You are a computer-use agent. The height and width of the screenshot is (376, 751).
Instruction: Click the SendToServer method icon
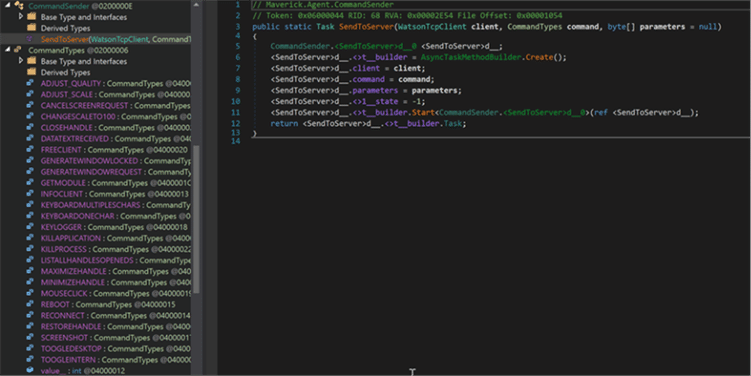pyautogui.click(x=30, y=39)
